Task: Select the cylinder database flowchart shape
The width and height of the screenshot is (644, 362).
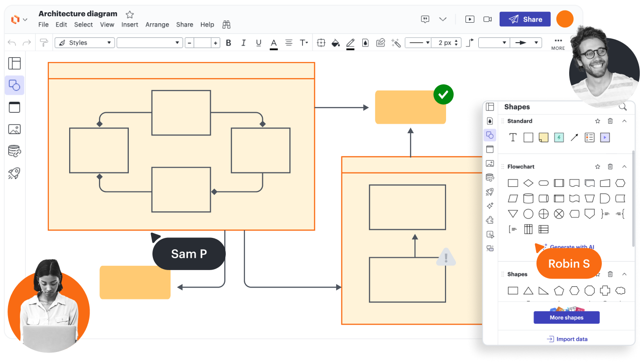Action: [528, 199]
